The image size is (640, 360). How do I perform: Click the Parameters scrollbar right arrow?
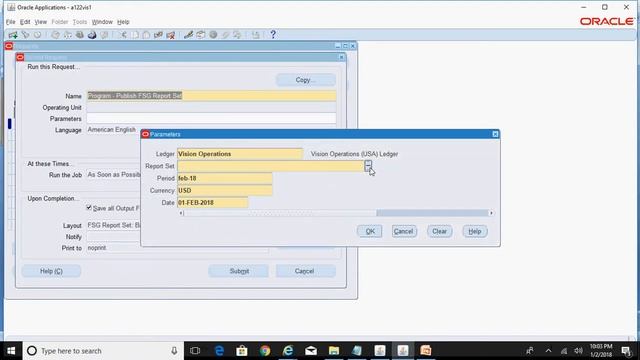click(491, 213)
